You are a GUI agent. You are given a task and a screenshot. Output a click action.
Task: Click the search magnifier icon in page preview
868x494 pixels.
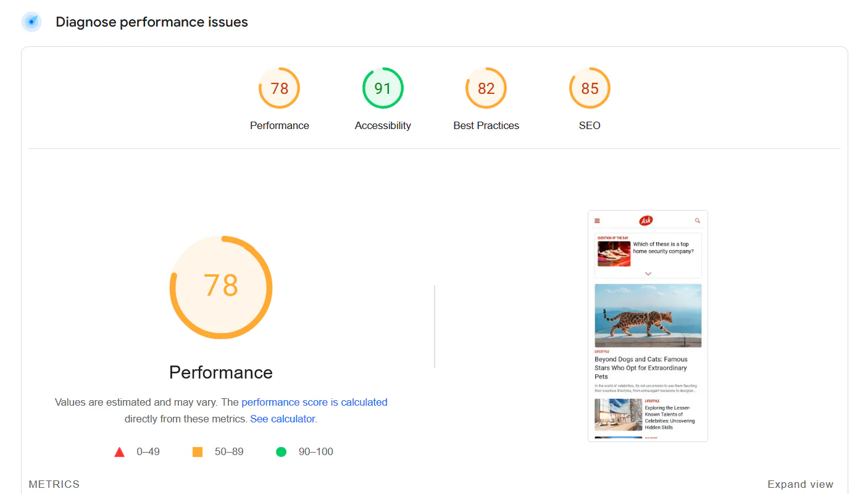pos(698,220)
